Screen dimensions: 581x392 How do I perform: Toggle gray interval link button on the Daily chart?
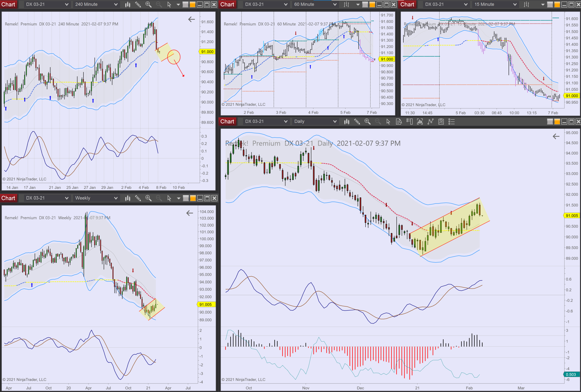click(x=550, y=122)
